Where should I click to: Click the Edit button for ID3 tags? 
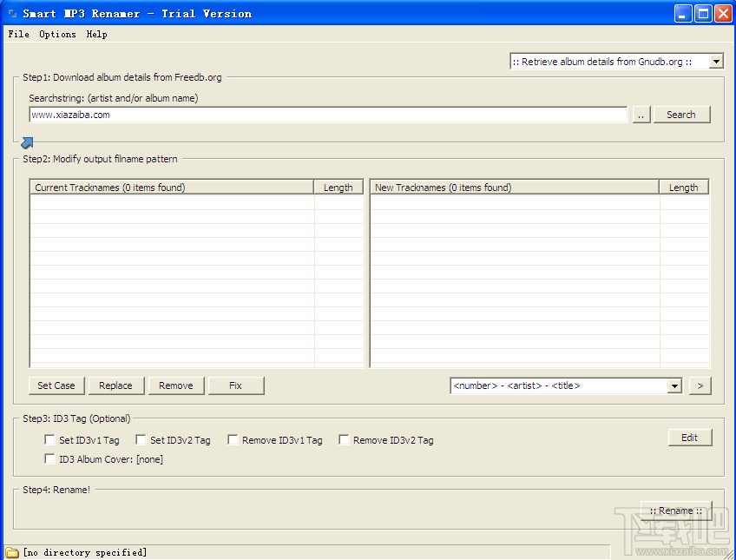click(x=690, y=438)
